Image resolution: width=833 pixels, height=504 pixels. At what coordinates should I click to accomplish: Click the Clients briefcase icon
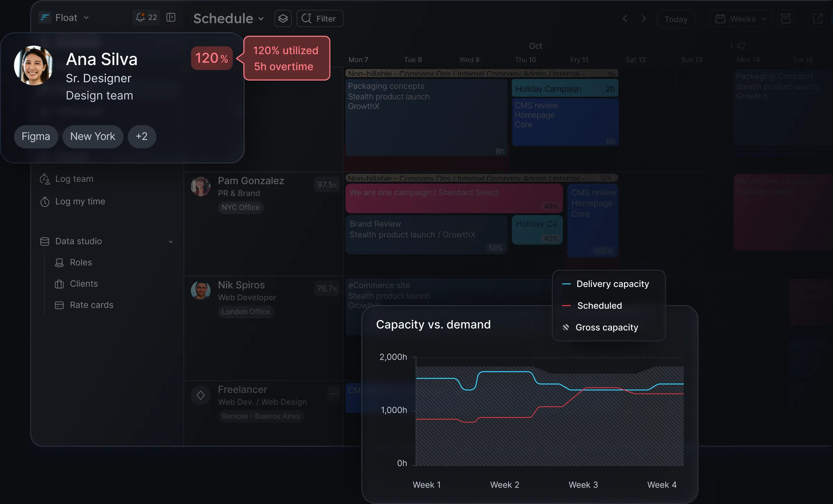click(x=59, y=284)
